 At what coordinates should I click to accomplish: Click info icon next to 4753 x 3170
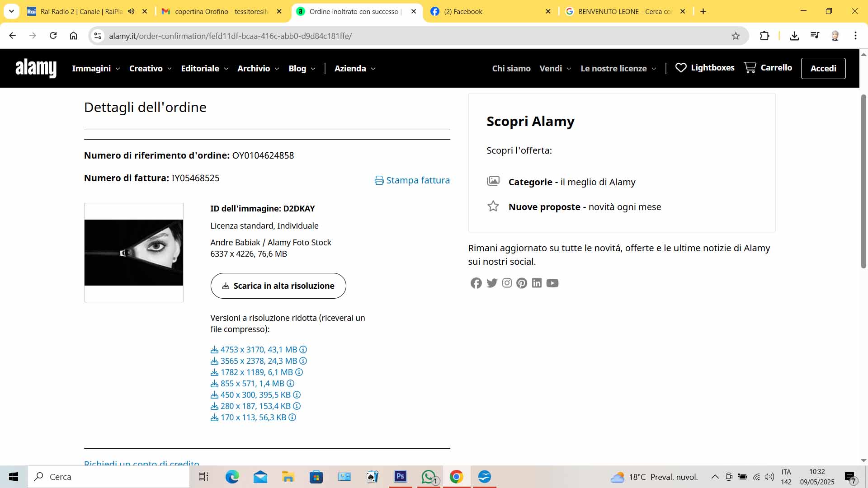pos(303,350)
